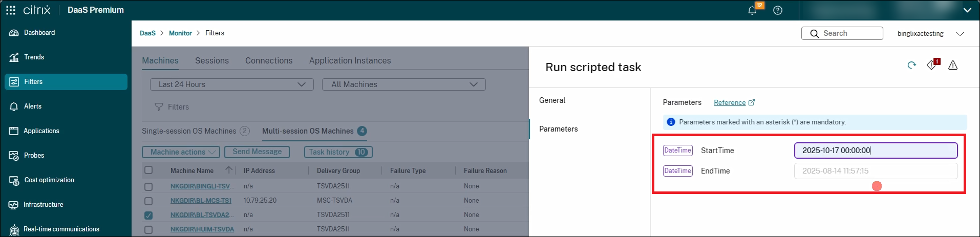Open the Citrix app launcher grid
The width and height of the screenshot is (980, 237).
(x=11, y=10)
